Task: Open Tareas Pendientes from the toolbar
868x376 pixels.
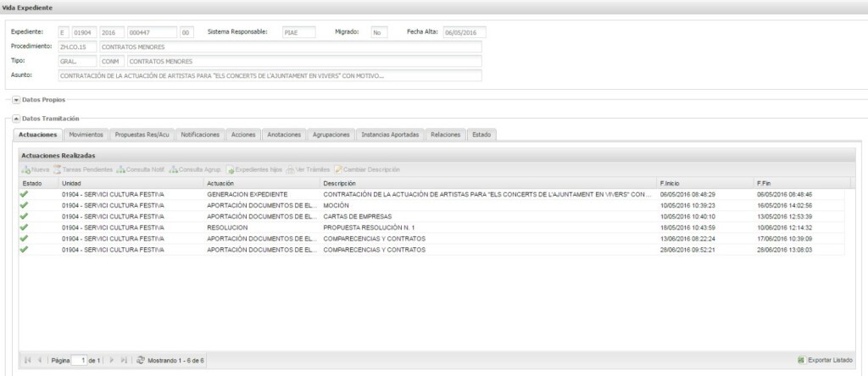Action: click(83, 169)
